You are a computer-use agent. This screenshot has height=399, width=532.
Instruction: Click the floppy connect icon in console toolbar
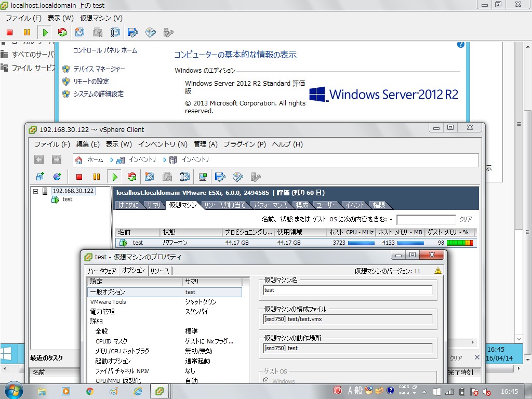point(133,32)
